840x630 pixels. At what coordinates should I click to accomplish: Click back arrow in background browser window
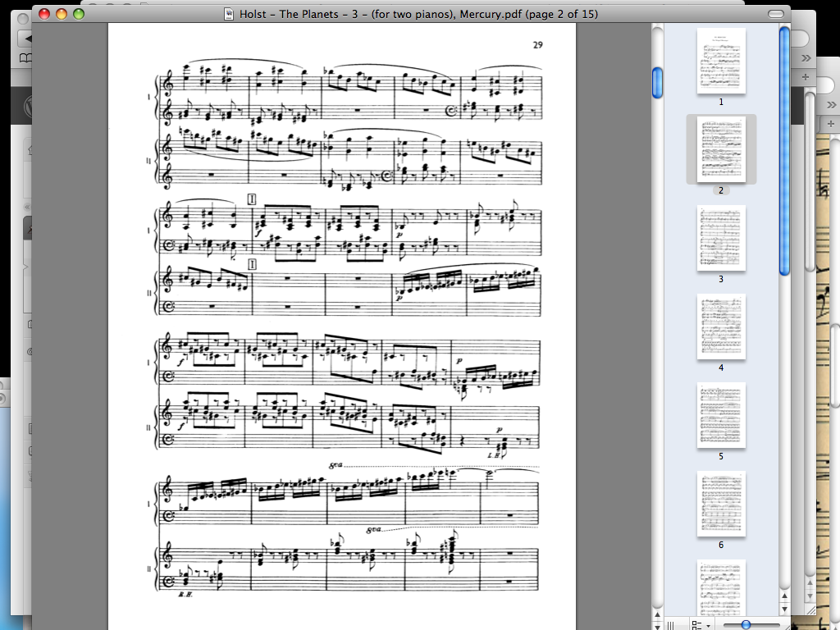25,38
